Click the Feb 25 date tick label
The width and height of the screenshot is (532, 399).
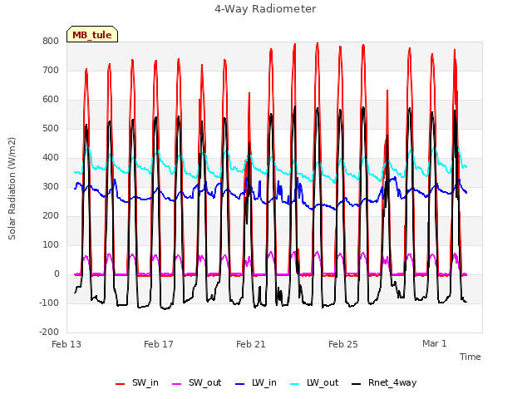[343, 344]
